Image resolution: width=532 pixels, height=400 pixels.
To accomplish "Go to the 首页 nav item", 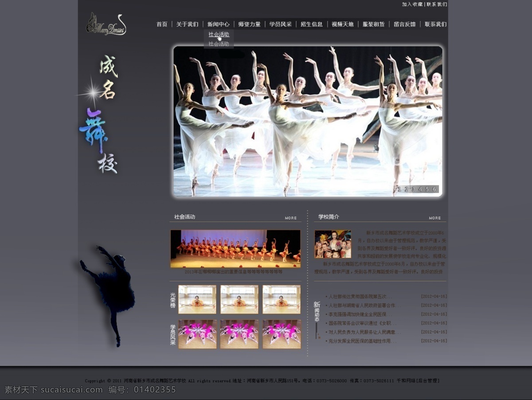I will coord(162,24).
